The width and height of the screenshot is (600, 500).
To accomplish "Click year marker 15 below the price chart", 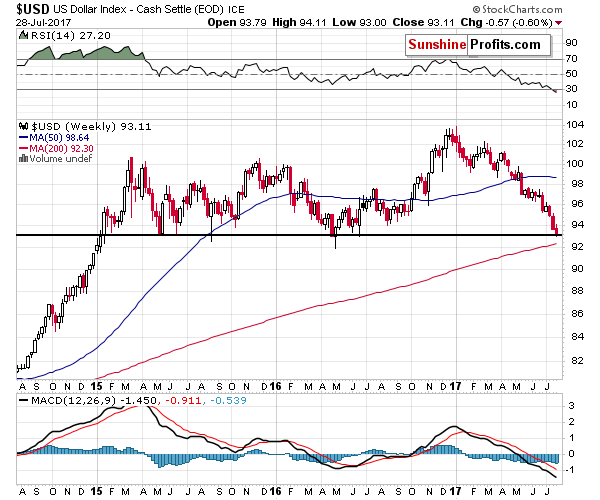I will tap(96, 386).
